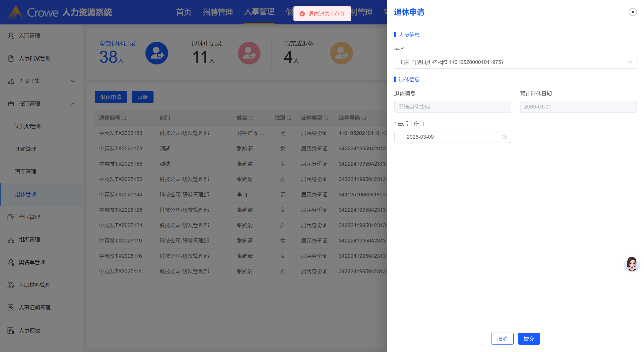Click the search icon beside 退休编号 column
This screenshot has height=352, width=644.
pos(124,118)
